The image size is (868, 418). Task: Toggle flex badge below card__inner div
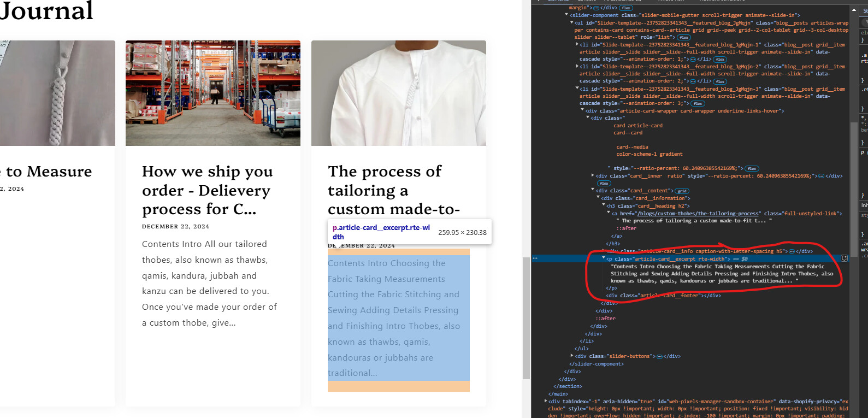click(x=604, y=184)
